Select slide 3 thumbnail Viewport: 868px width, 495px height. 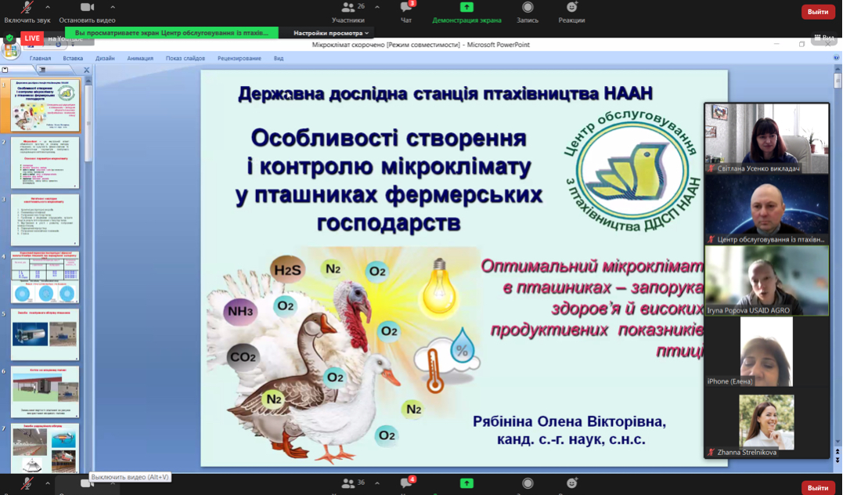45,220
